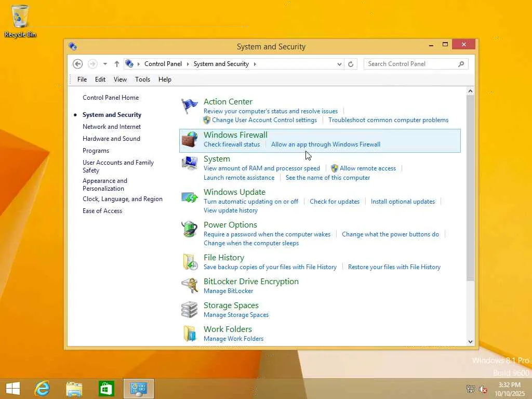
Task: Open the File History folder icon
Action: pos(190,262)
